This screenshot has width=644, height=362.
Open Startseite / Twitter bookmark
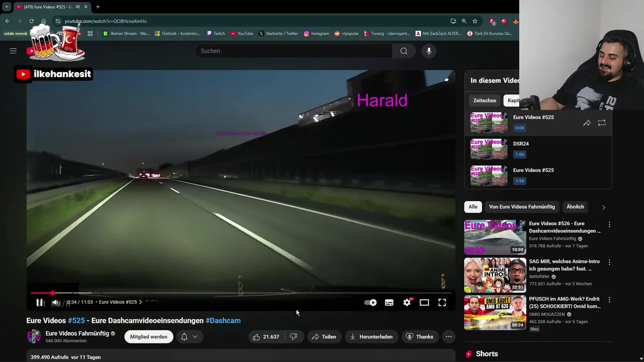coord(278,34)
